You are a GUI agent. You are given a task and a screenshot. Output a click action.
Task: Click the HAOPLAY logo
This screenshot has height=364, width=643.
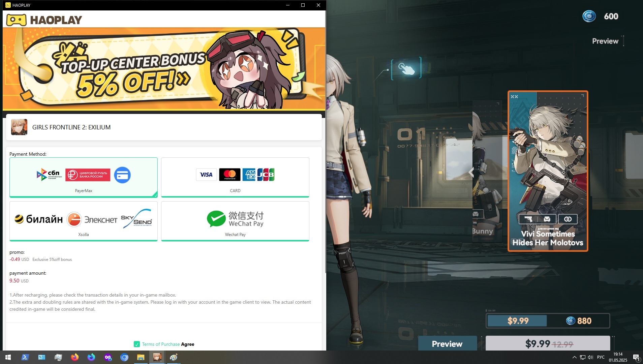coord(44,20)
